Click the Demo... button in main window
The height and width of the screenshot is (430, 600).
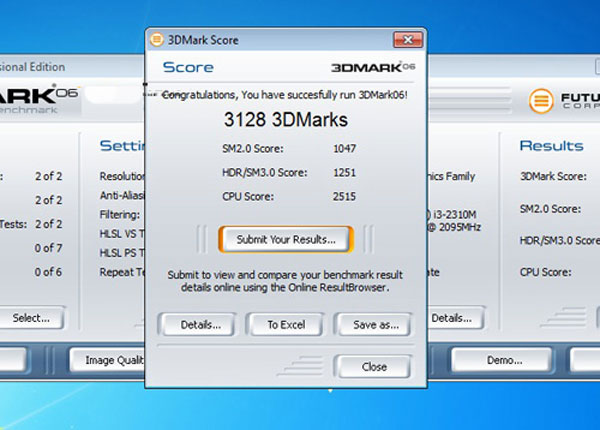[x=502, y=360]
